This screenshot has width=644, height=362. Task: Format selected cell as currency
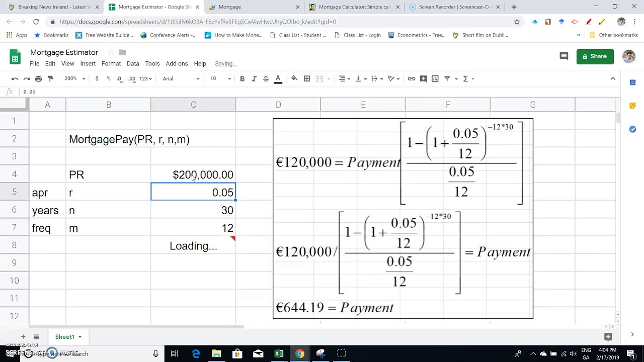pyautogui.click(x=97, y=78)
